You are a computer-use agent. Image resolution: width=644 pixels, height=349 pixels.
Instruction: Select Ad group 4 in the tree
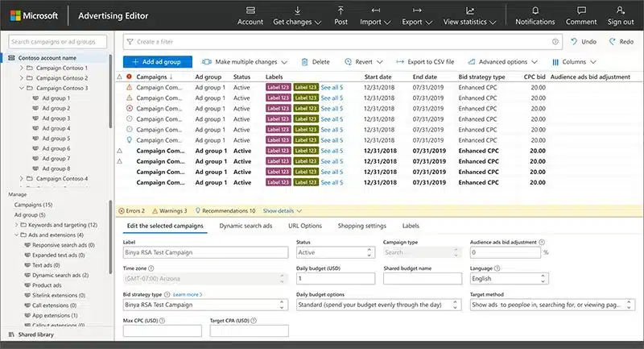(x=56, y=128)
